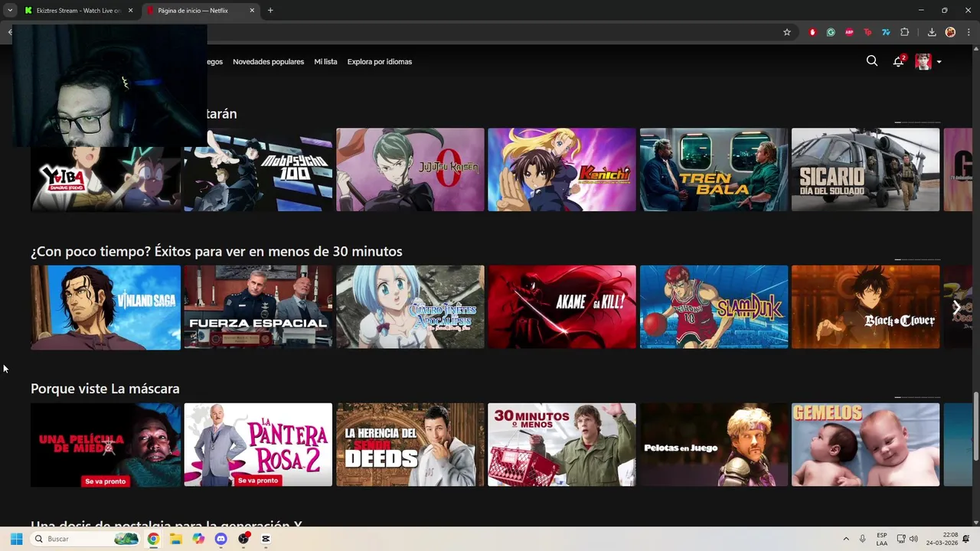Open the volume speaker tray icon

(x=913, y=539)
